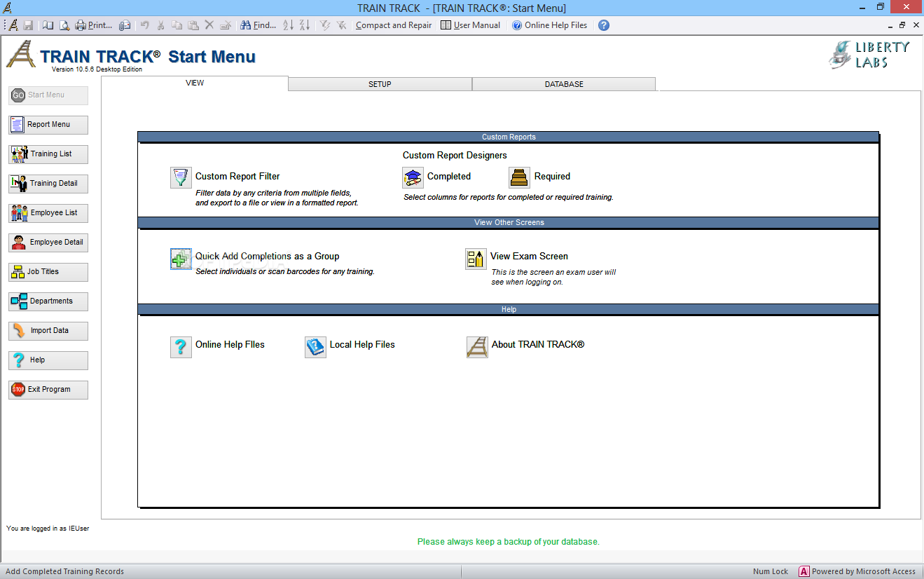Click the Find binoculars button
This screenshot has height=579, width=924.
258,25
